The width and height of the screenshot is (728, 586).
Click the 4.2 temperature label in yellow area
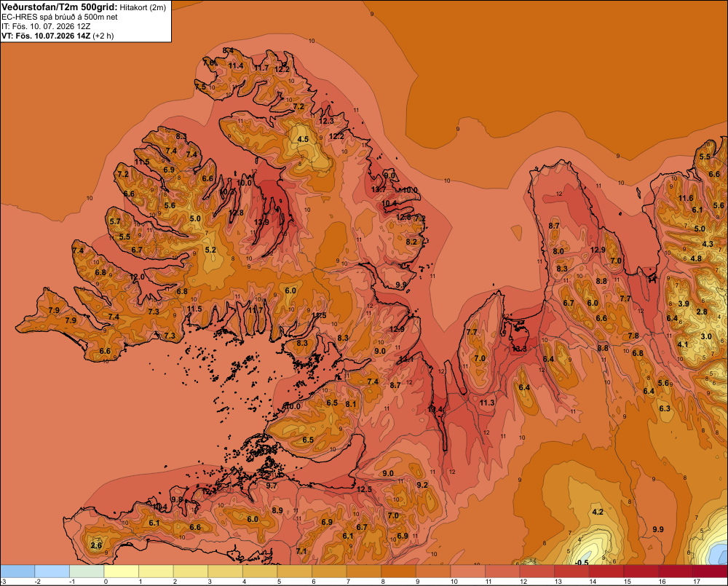click(598, 512)
